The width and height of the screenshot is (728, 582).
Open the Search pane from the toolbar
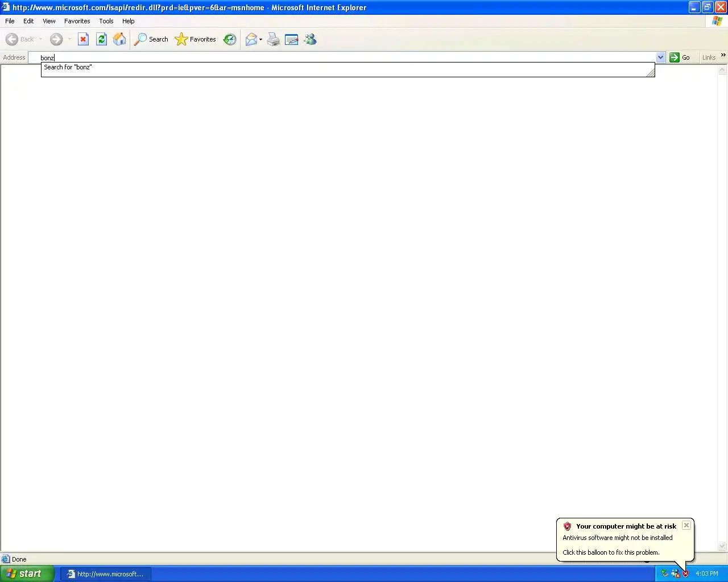tap(151, 39)
